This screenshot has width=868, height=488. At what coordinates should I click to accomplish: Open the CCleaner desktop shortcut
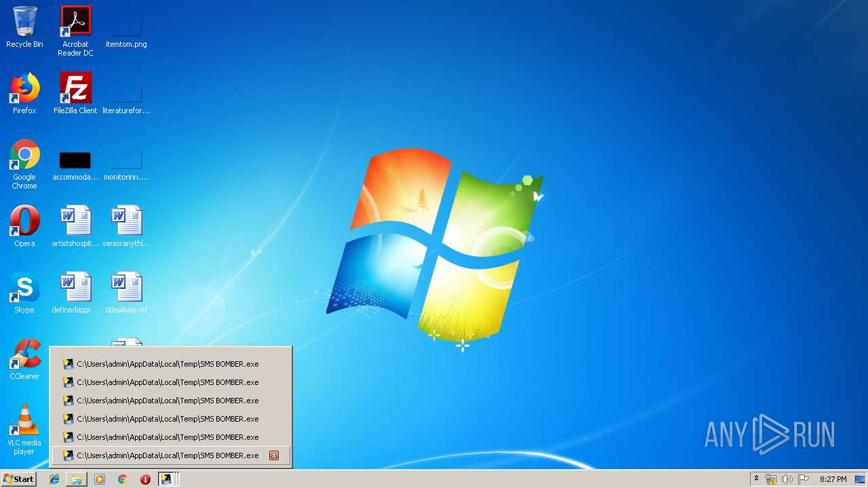click(24, 359)
